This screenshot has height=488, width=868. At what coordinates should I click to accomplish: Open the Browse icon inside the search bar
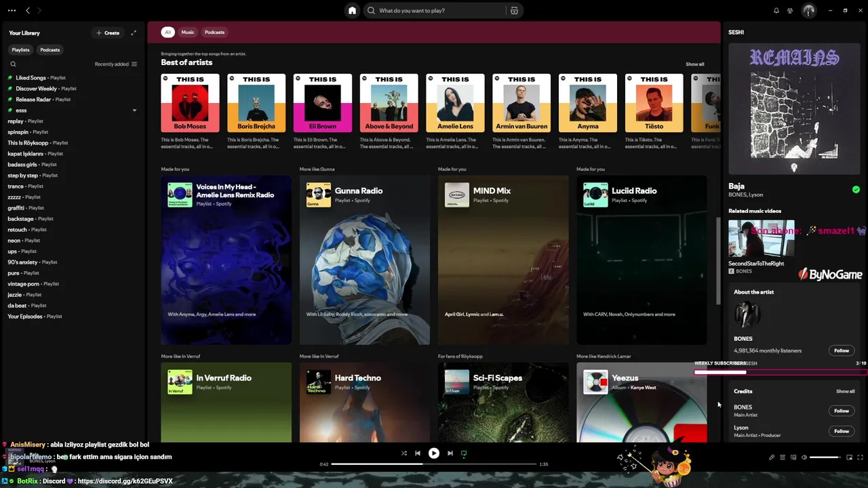coord(514,10)
